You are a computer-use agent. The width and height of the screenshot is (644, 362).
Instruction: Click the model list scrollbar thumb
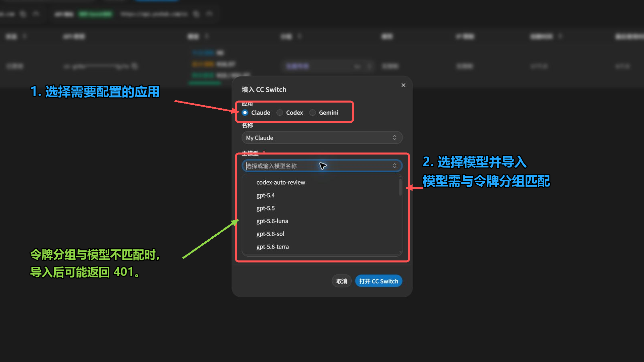pyautogui.click(x=400, y=187)
